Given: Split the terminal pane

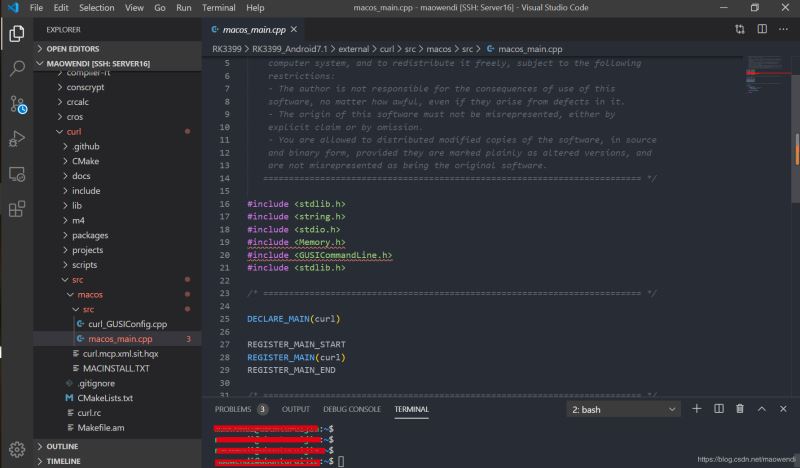Looking at the screenshot, I should pyautogui.click(x=718, y=409).
